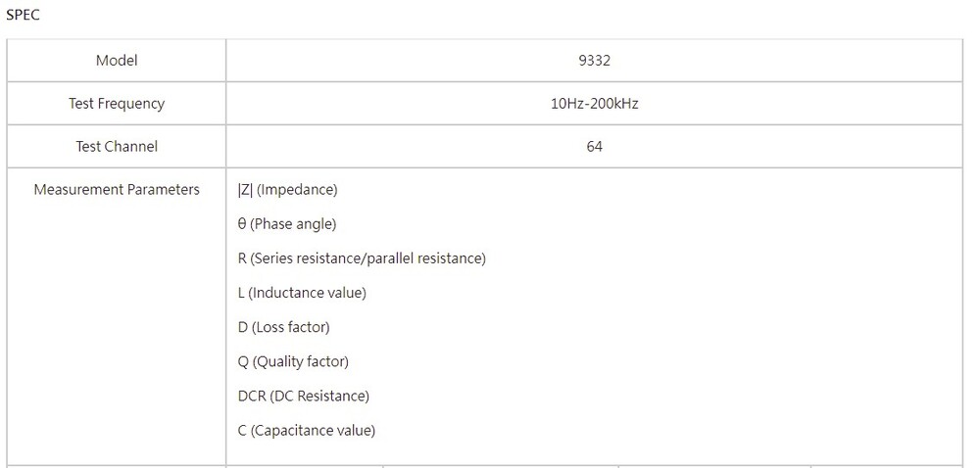Viewport: 980px width, 468px height.
Task: Click the |Z| symbol
Action: 245,190
